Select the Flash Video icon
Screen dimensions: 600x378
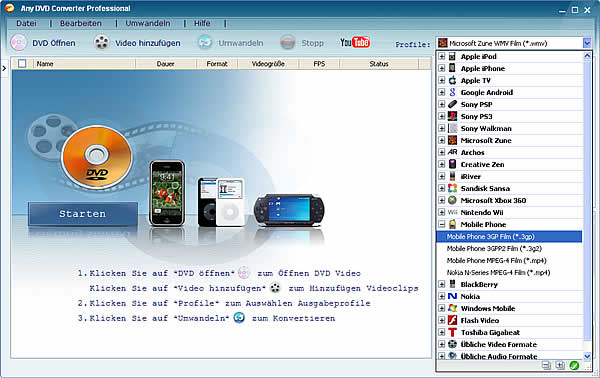[452, 320]
